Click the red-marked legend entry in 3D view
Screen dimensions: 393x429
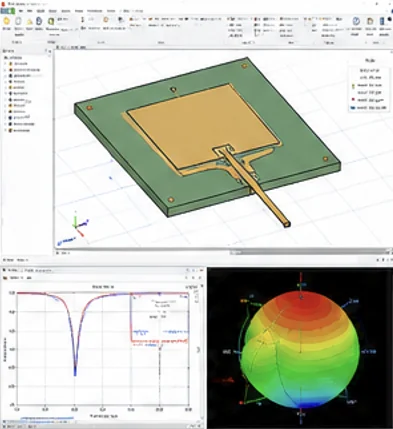tap(368, 100)
